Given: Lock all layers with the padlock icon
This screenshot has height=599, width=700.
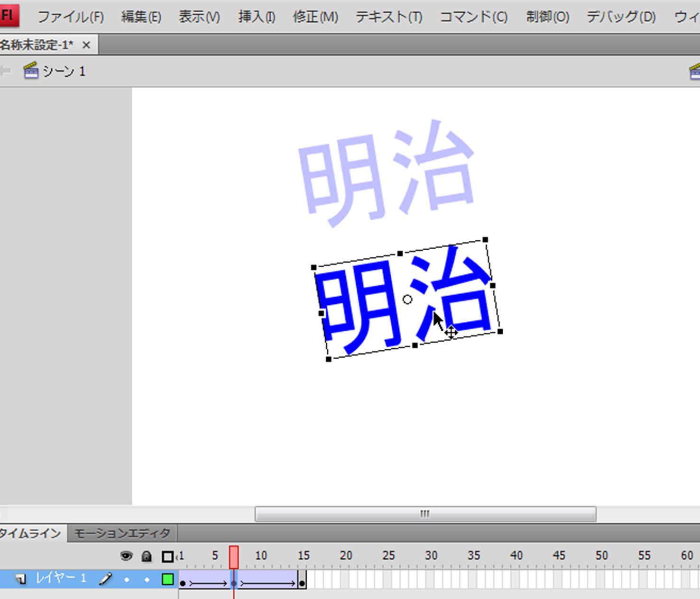Looking at the screenshot, I should (147, 556).
